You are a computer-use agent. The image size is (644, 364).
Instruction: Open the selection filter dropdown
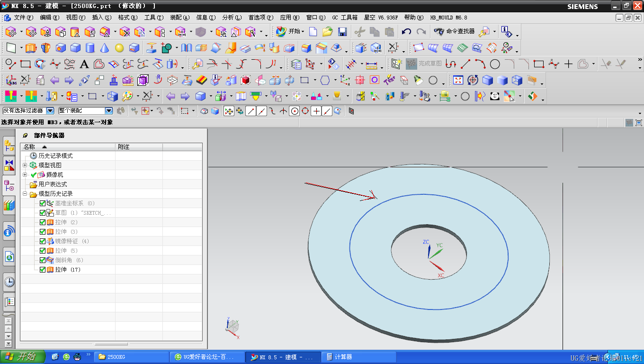[x=50, y=110]
